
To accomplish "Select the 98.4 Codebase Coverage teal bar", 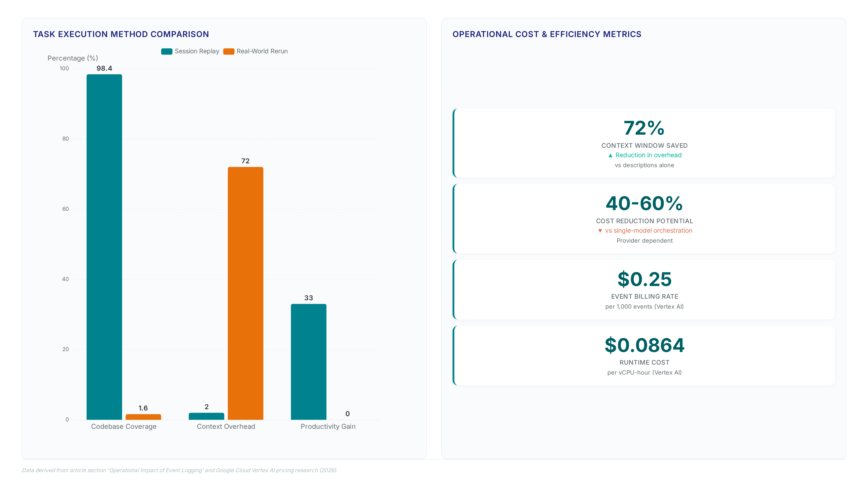I will pyautogui.click(x=104, y=247).
